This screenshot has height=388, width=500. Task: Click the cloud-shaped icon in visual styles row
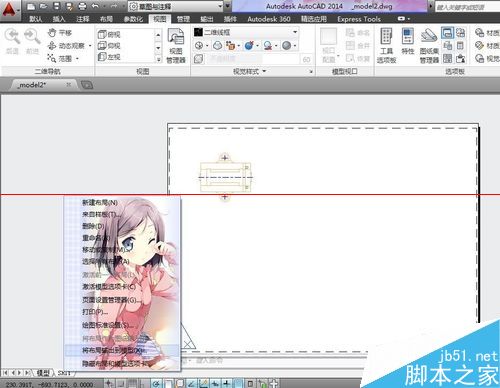[217, 45]
